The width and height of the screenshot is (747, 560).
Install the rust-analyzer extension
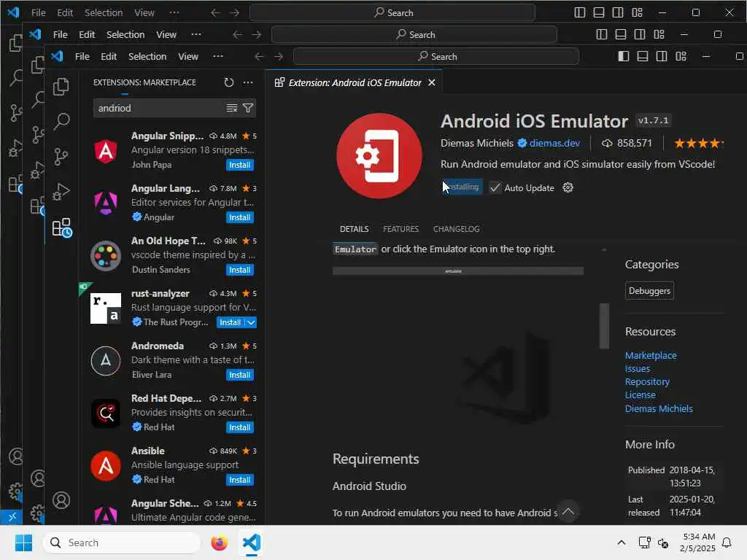230,322
